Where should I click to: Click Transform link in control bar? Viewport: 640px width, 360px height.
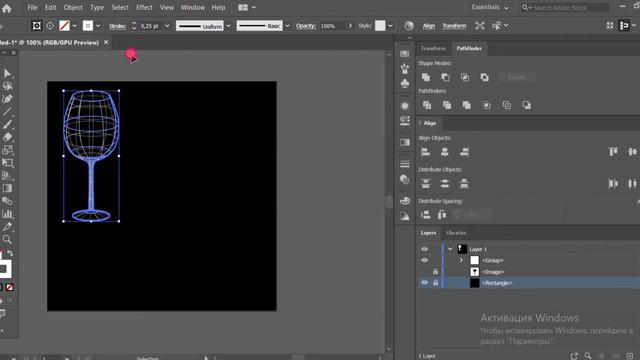[x=454, y=26]
